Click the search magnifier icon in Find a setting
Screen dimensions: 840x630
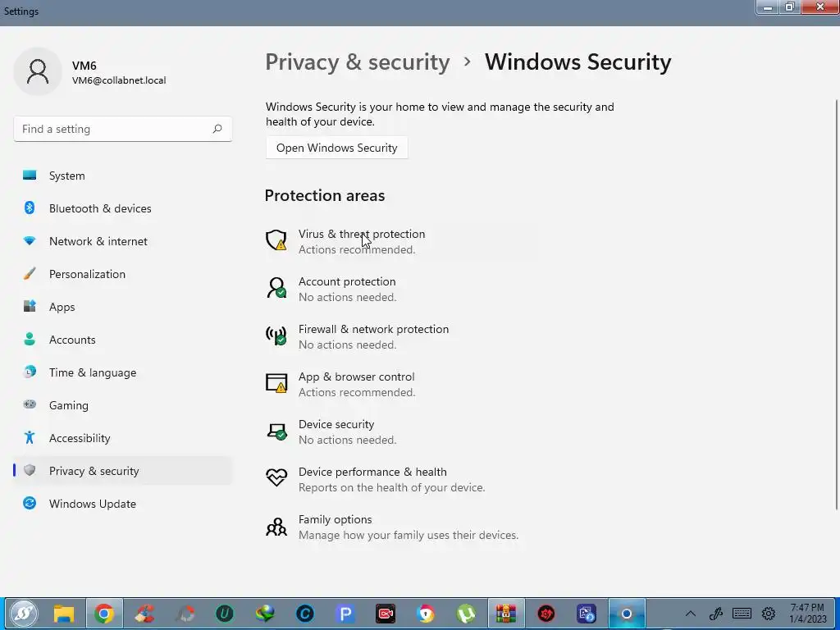click(x=217, y=129)
